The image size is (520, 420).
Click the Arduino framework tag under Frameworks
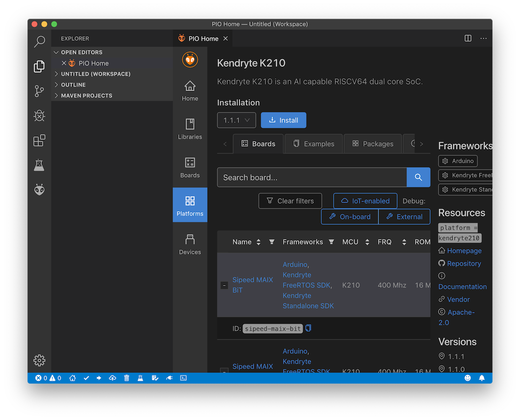pyautogui.click(x=458, y=161)
